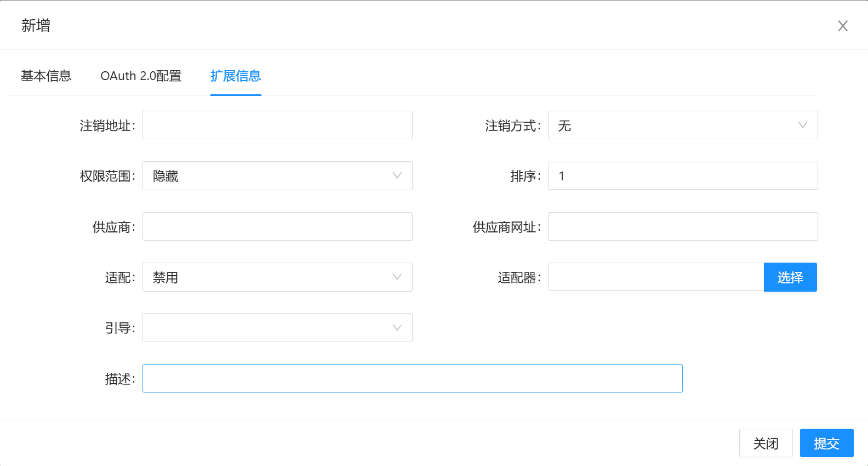868x466 pixels.
Task: Submit the form with 提交
Action: coord(826,443)
